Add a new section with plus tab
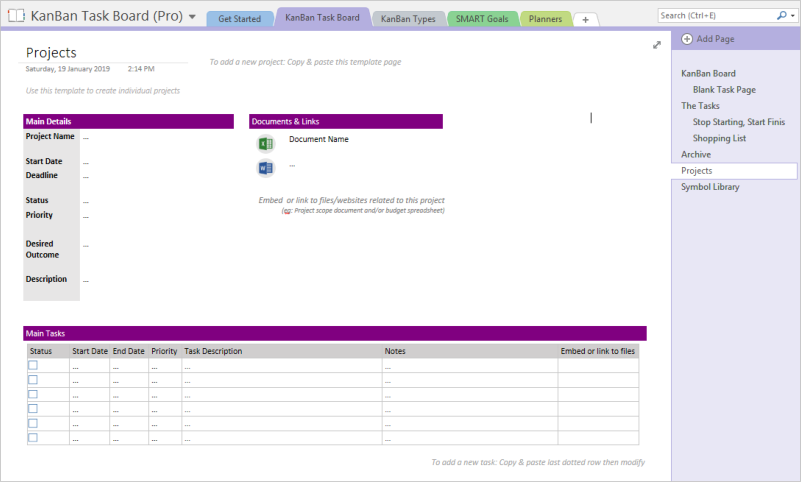The image size is (801, 482). (585, 20)
